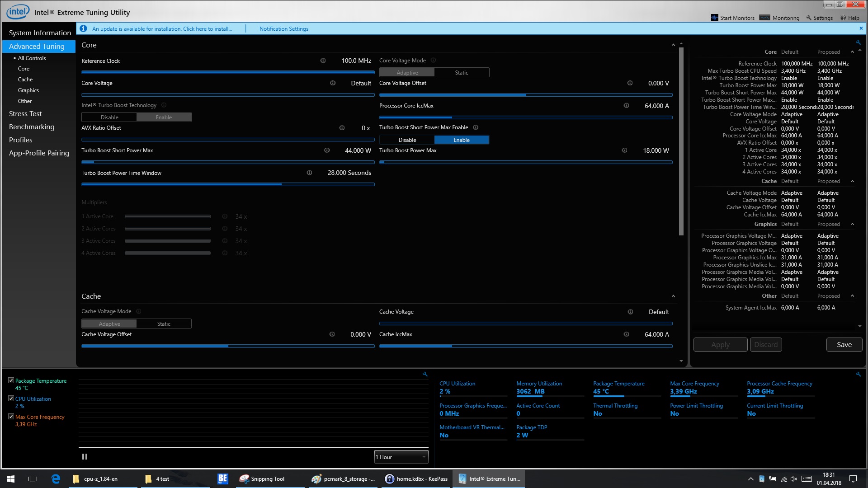Open App-Profile Pairing section
Viewport: 868px width, 488px height.
tap(39, 153)
